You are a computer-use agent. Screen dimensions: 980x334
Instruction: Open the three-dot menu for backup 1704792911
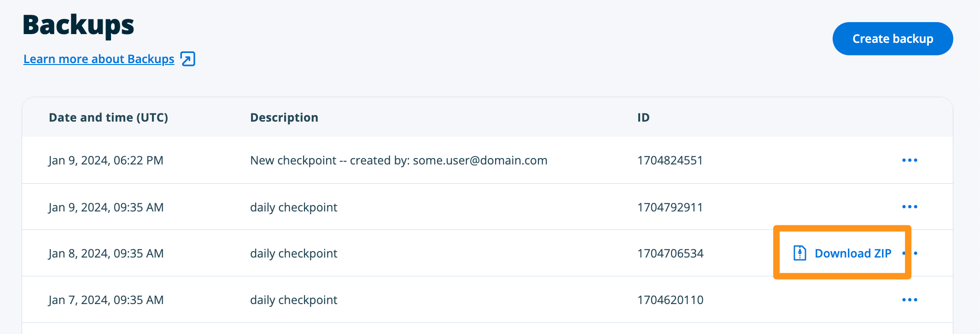[x=910, y=207]
